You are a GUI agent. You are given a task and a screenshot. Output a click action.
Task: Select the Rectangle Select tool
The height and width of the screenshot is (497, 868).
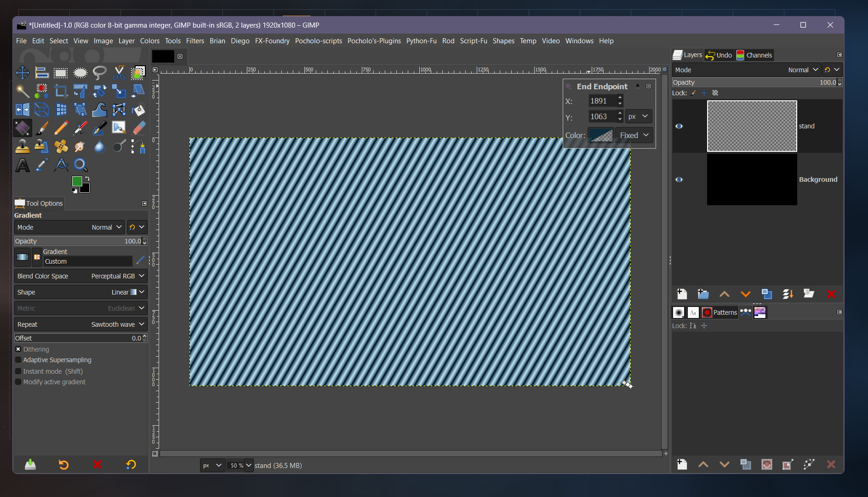[61, 73]
